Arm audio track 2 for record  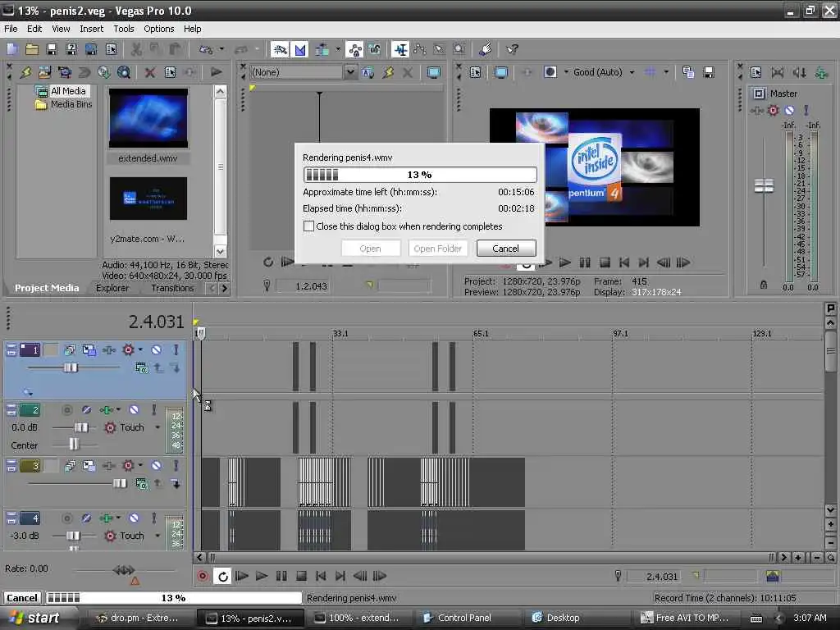67,410
